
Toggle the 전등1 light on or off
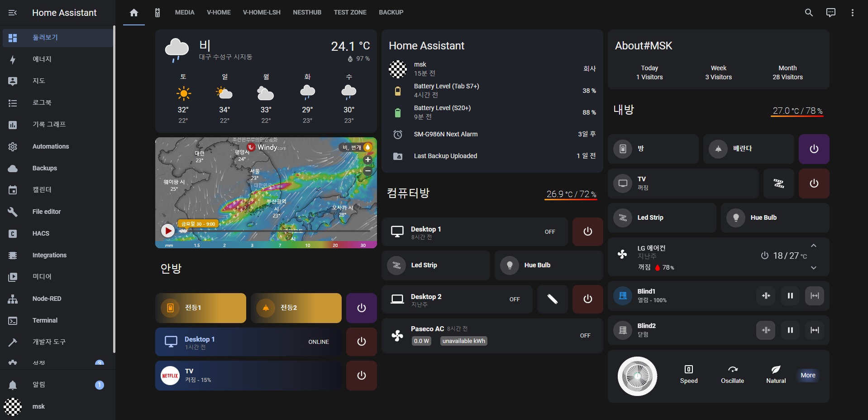(200, 308)
